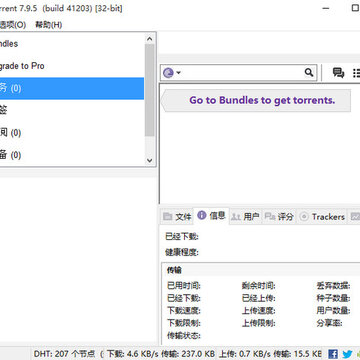Select the sidebar row ending in 阅 (0)

click(72, 133)
